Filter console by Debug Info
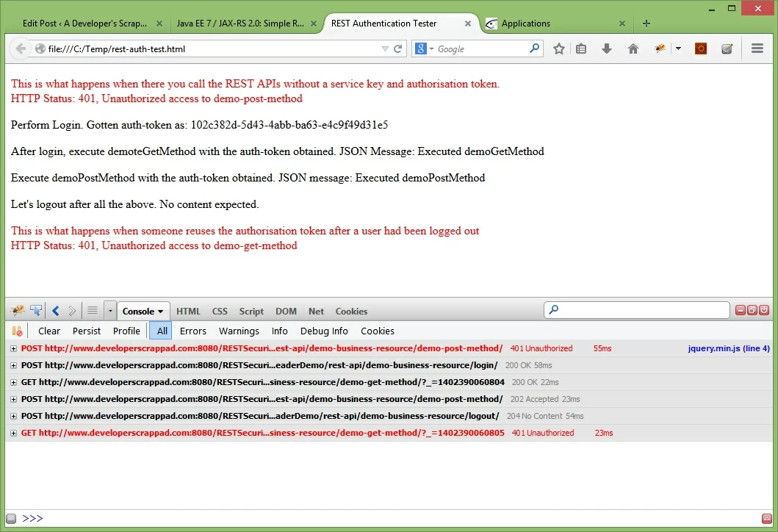778x532 pixels. click(324, 331)
